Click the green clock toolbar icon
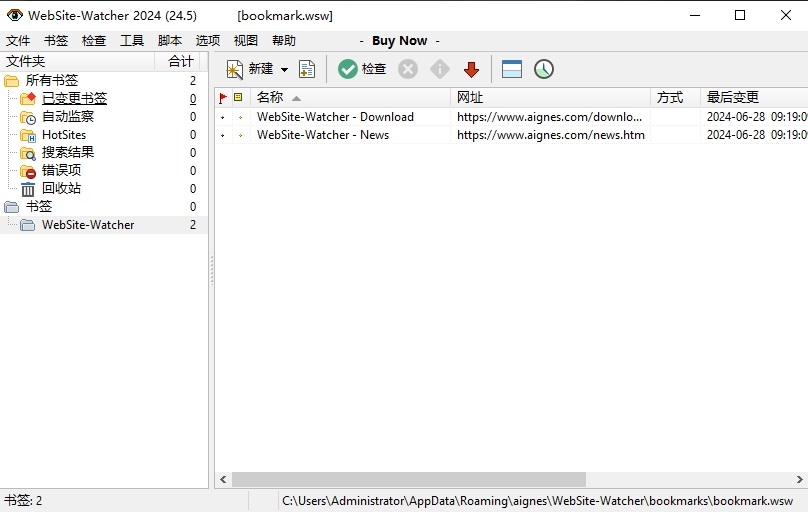Viewport: 808px width, 512px height. [x=543, y=69]
